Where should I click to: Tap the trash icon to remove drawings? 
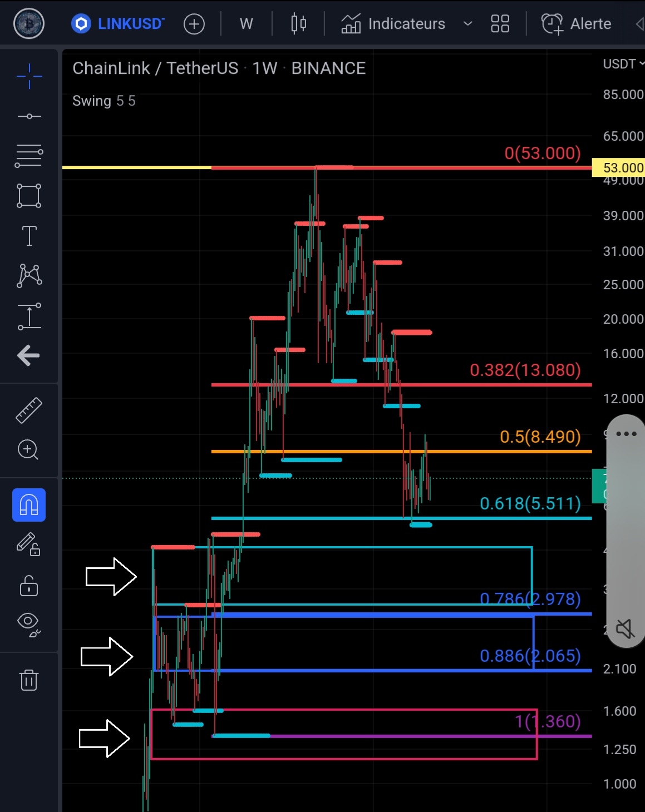pyautogui.click(x=29, y=680)
